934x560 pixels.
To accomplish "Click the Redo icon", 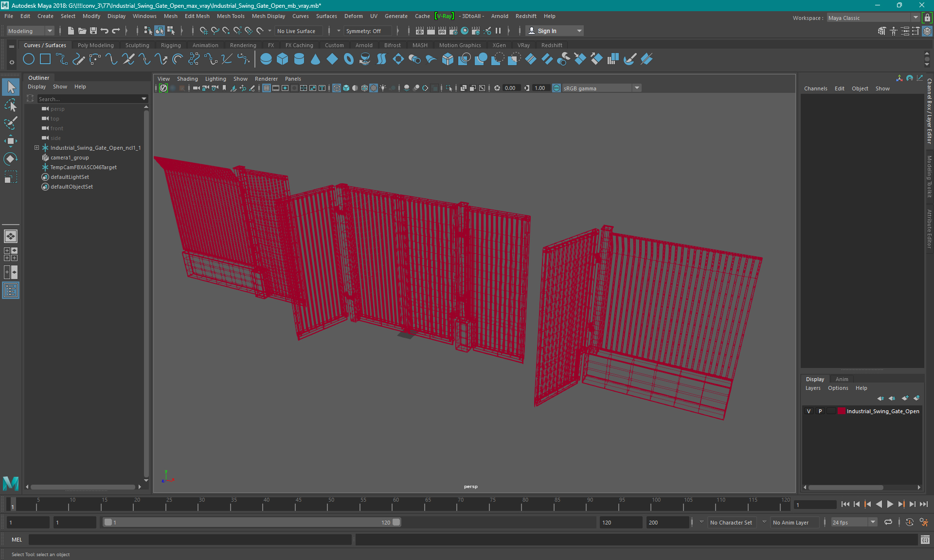I will 116,31.
